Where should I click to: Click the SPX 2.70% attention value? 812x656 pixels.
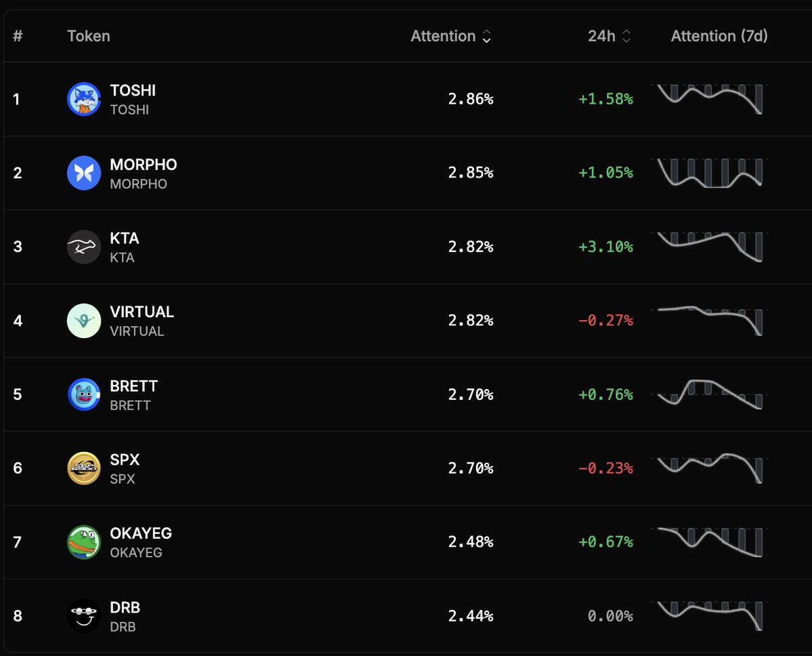(x=471, y=468)
